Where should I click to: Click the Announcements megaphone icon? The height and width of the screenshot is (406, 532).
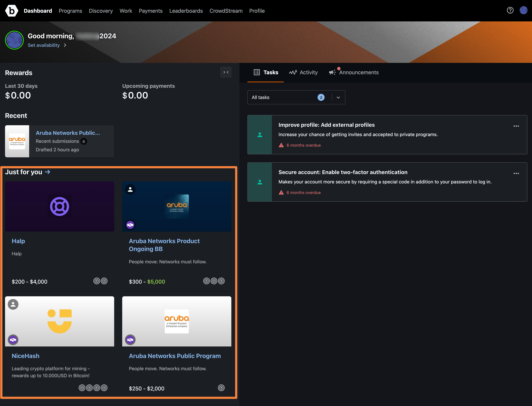[332, 72]
